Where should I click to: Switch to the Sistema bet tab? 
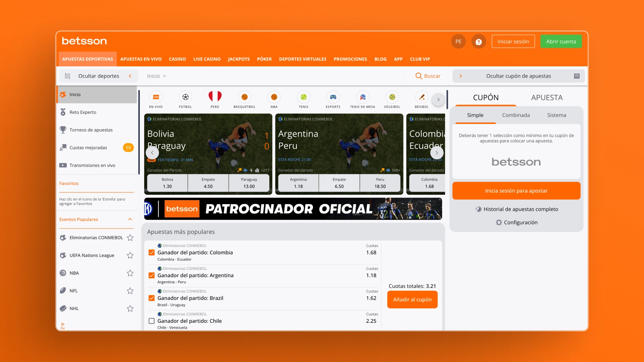[556, 115]
